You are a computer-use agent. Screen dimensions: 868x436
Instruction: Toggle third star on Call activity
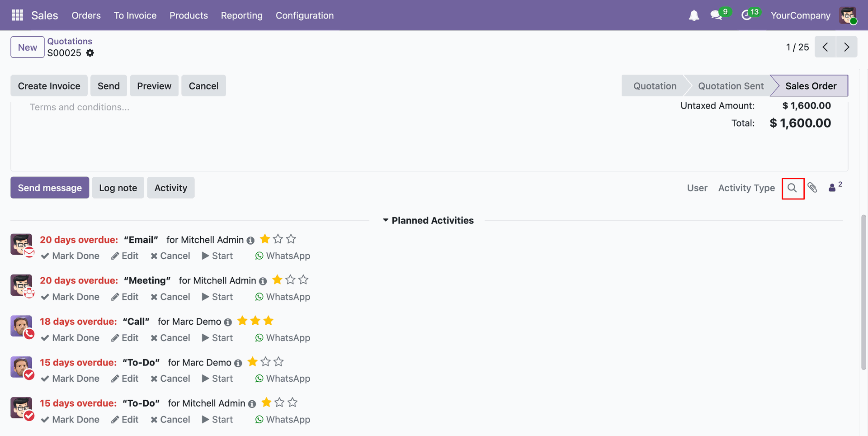pyautogui.click(x=269, y=321)
